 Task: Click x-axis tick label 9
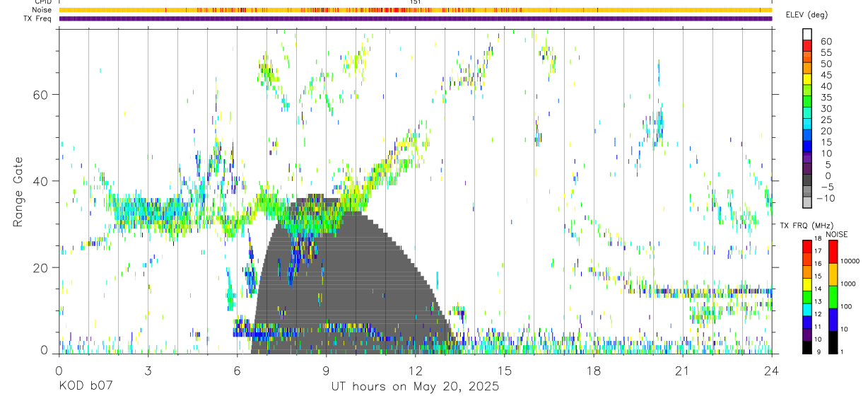tap(326, 371)
